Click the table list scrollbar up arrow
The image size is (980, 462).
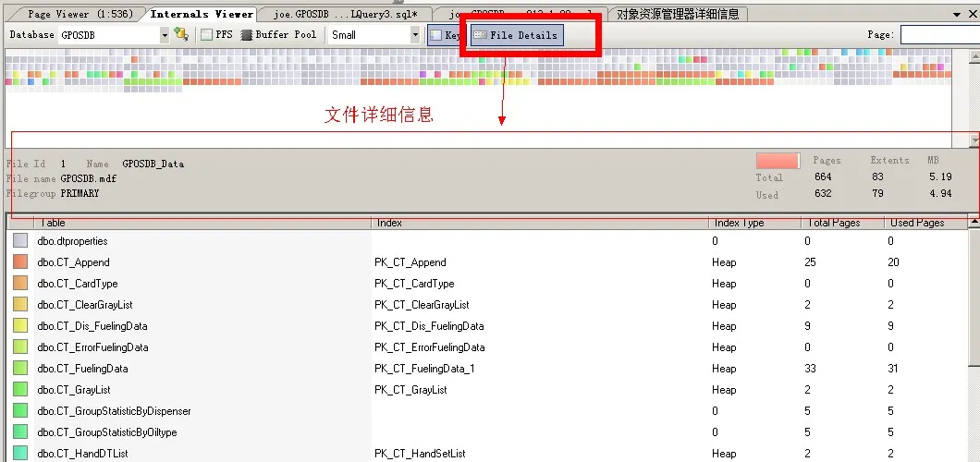tap(974, 222)
